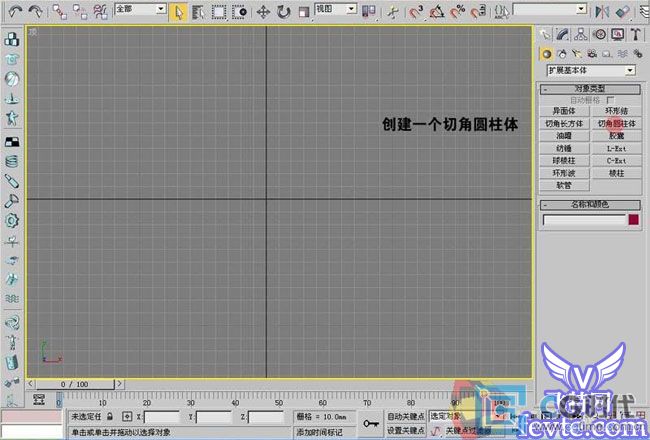This screenshot has width=650, height=440.
Task: Switch to the Create panel tab
Action: [x=546, y=34]
